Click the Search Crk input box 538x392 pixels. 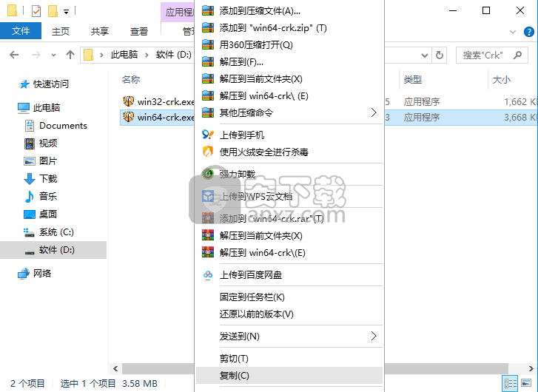(x=486, y=55)
